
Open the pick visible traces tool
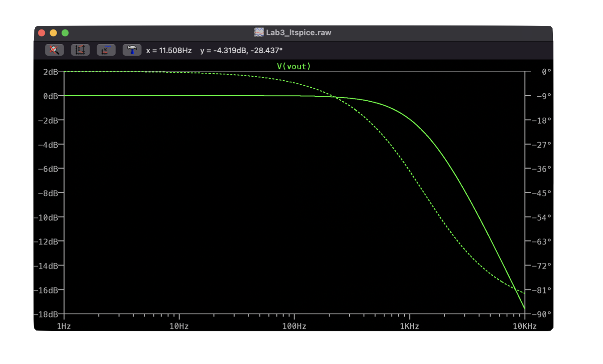pos(106,50)
